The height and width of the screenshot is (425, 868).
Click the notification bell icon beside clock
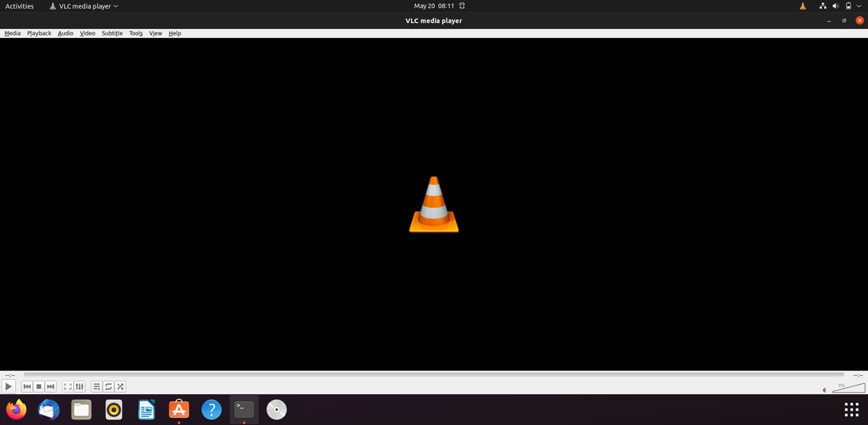coord(462,6)
